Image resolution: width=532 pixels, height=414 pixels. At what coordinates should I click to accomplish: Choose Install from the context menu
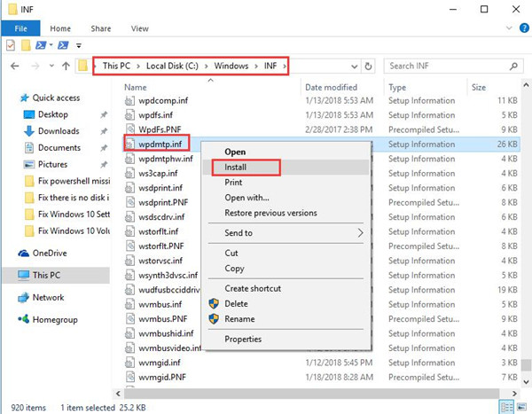click(286, 168)
